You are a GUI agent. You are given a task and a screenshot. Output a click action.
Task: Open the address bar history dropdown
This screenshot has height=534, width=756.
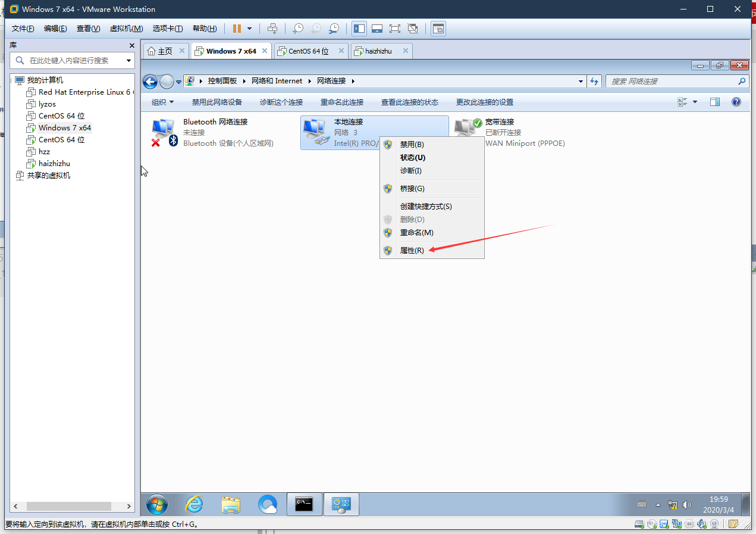(x=581, y=82)
